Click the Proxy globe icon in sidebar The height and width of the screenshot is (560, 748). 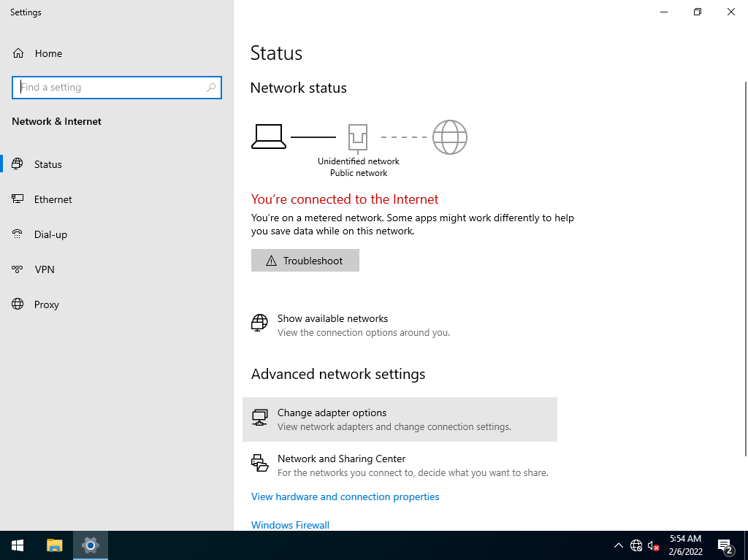(x=18, y=304)
